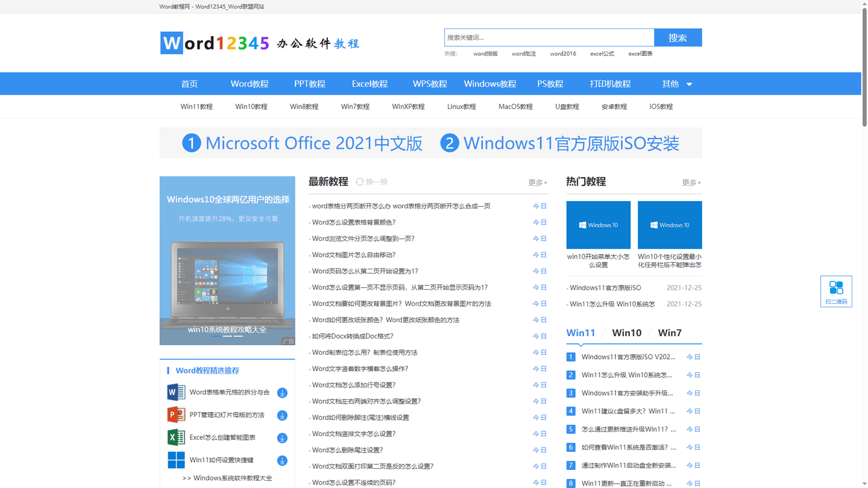Image resolution: width=868 pixels, height=488 pixels.
Task: Click hot search word排版
Action: pos(486,54)
